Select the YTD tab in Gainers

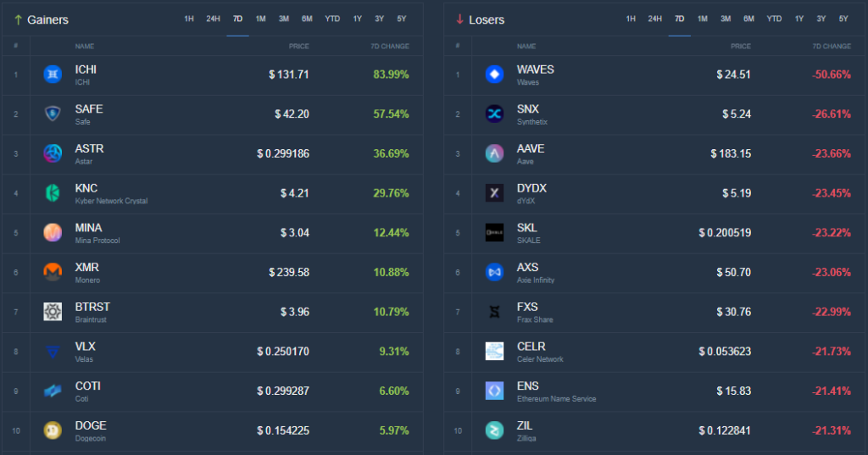332,19
